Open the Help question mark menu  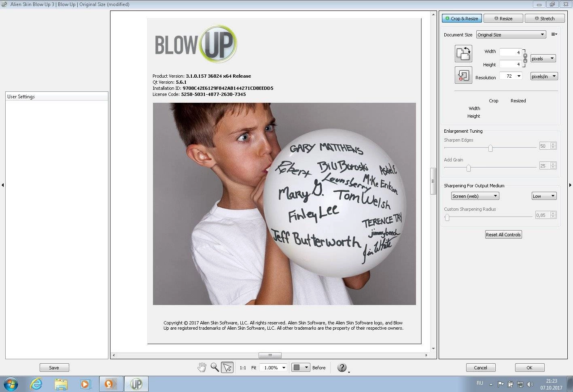point(342,367)
